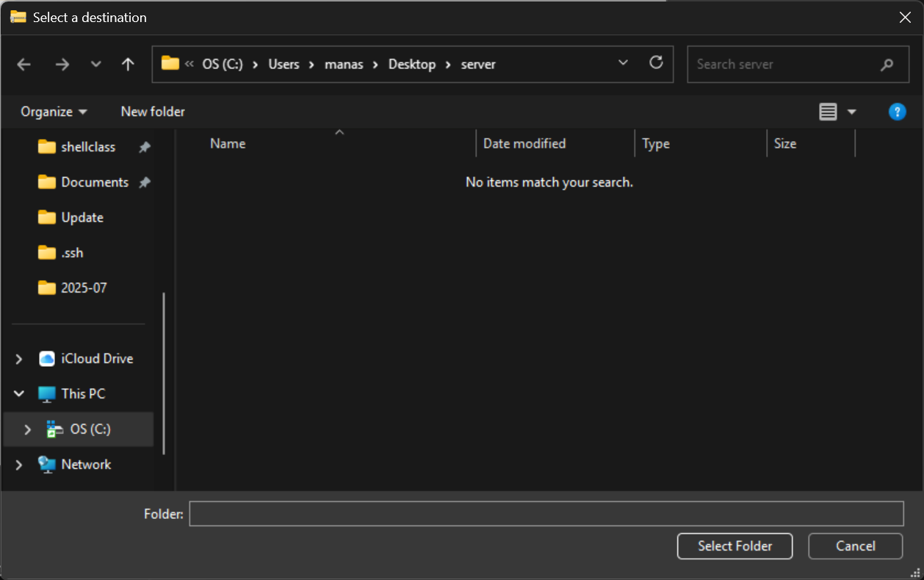Select the .ssh folder in sidebar
The width and height of the screenshot is (924, 580).
point(72,253)
